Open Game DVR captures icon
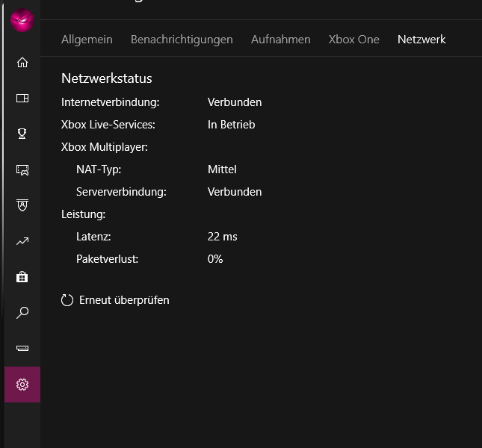Image resolution: width=482 pixels, height=448 pixels. pyautogui.click(x=22, y=169)
